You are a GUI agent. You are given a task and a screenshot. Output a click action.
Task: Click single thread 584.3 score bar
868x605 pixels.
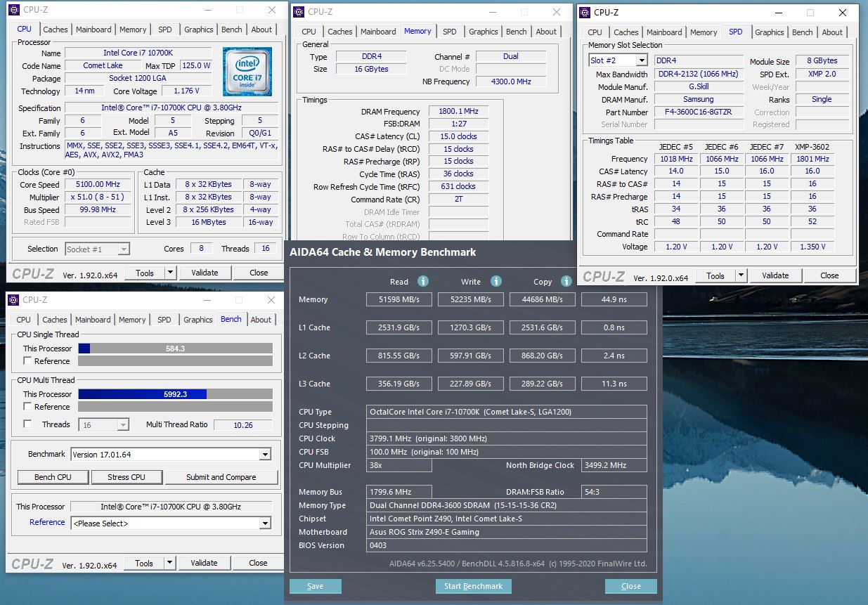coord(175,349)
